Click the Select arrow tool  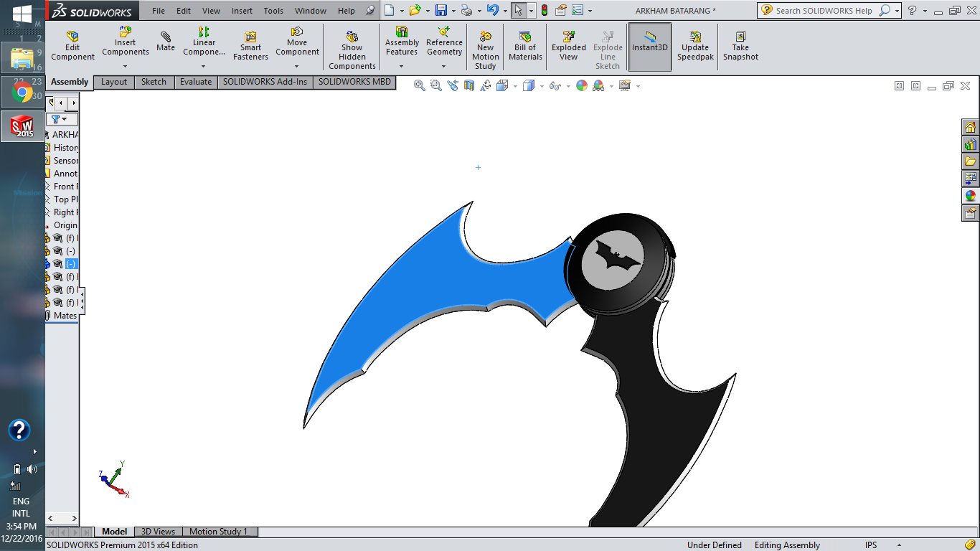pos(518,10)
